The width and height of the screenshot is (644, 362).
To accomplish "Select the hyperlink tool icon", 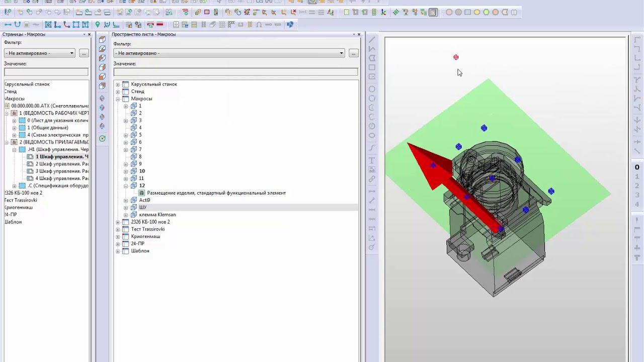I will pyautogui.click(x=372, y=178).
